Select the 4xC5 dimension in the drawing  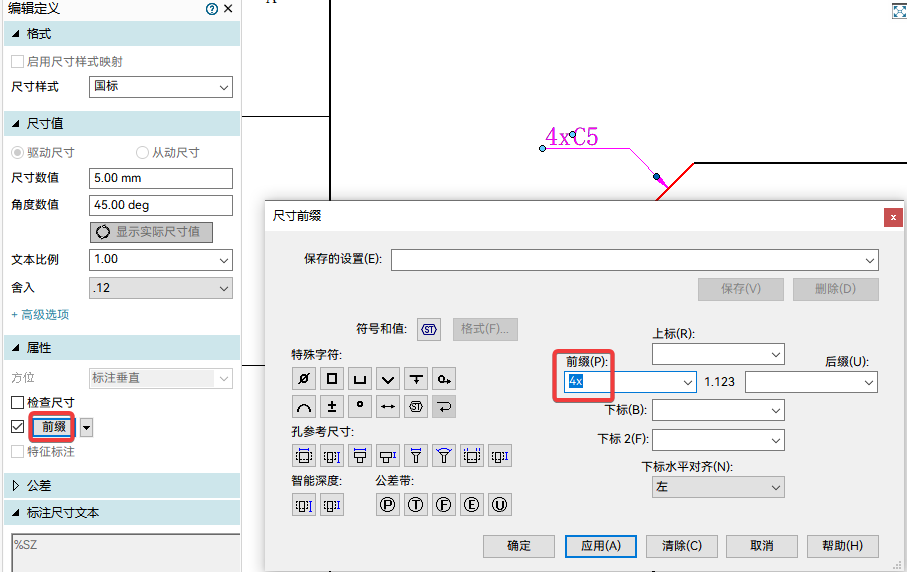[572, 137]
